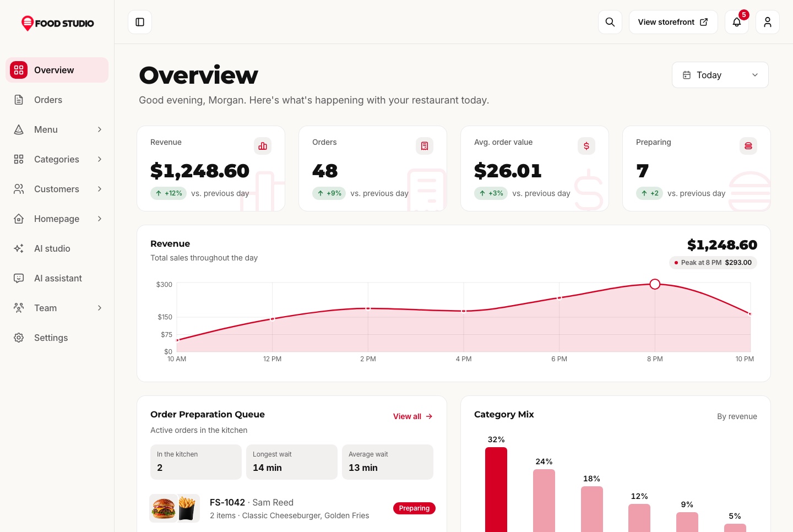Click the calendar icon in Today selector

[x=687, y=75]
